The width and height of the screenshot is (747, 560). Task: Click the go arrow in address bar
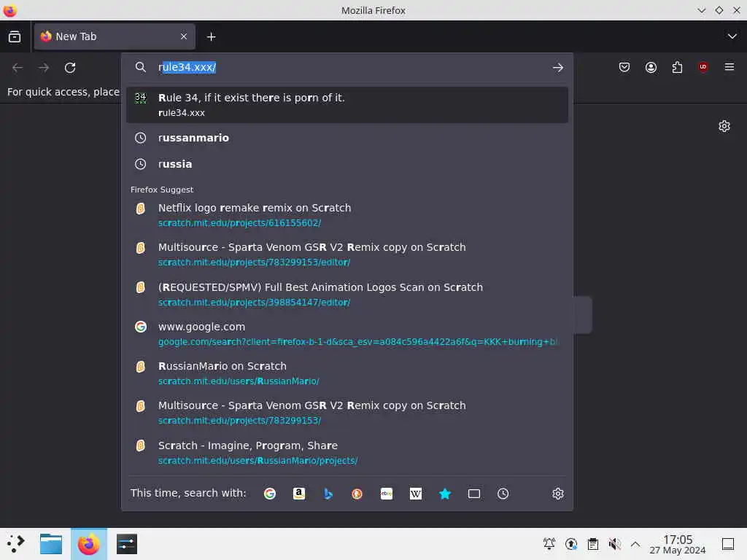click(558, 68)
